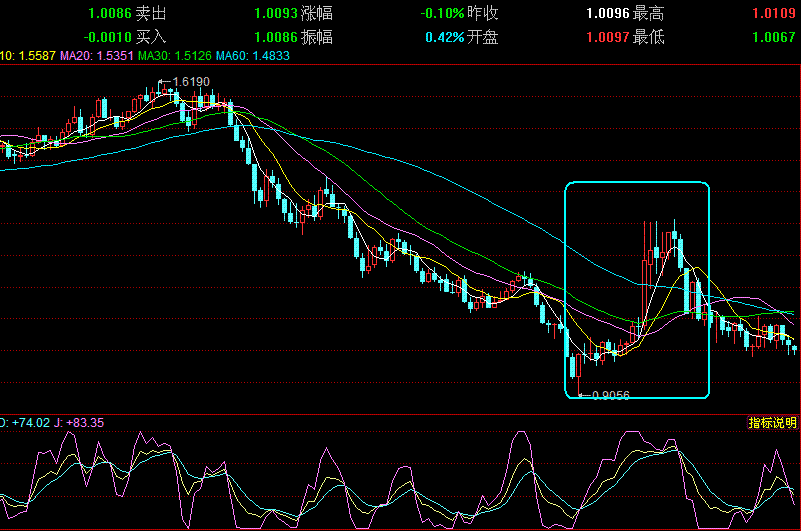The height and width of the screenshot is (531, 801).
Task: Open the 指标说明 indicator explanation link
Action: click(773, 423)
